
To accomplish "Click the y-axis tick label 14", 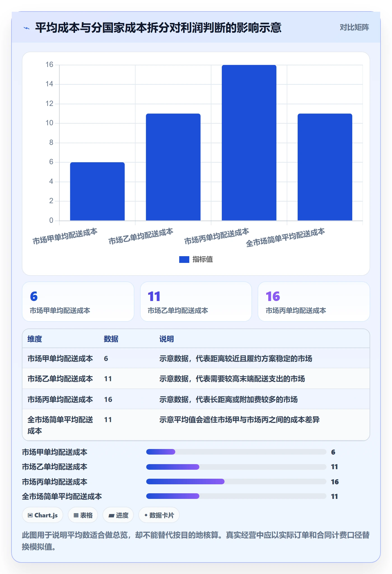I will click(49, 84).
